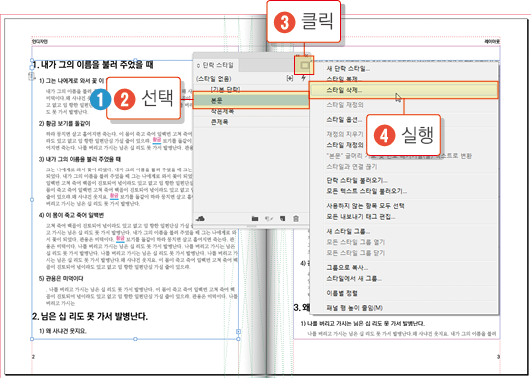Click the quick apply lightning icon

[x=303, y=78]
